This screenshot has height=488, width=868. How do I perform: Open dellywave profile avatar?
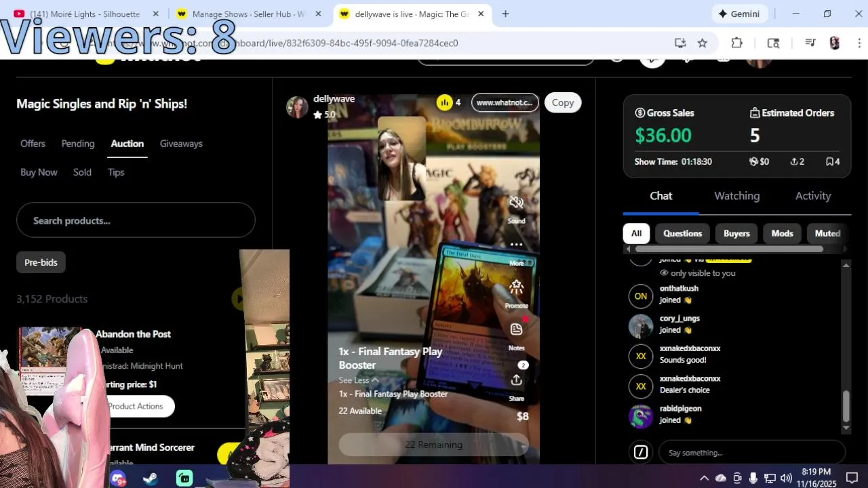(x=297, y=107)
